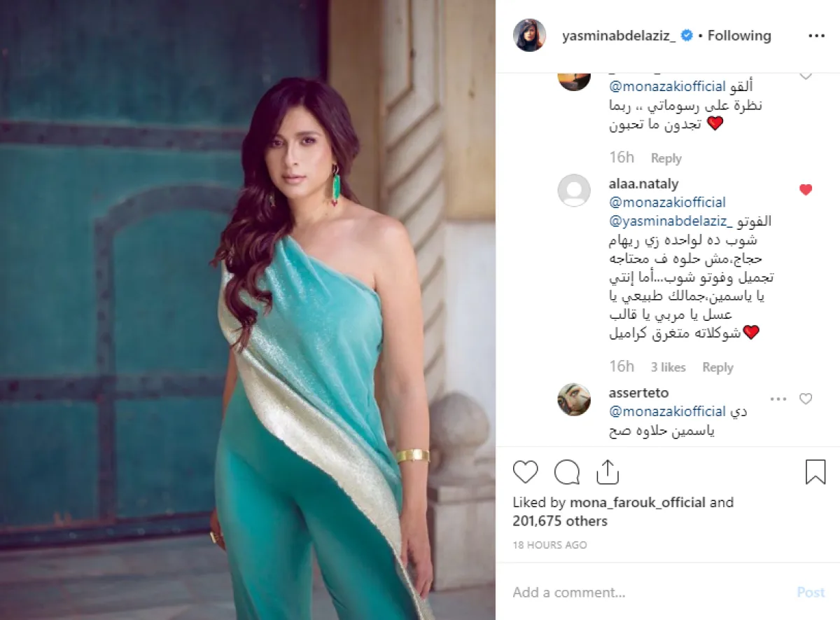The width and height of the screenshot is (840, 620).
Task: Unlike alaa.nataly's comment red heart
Action: point(806,190)
